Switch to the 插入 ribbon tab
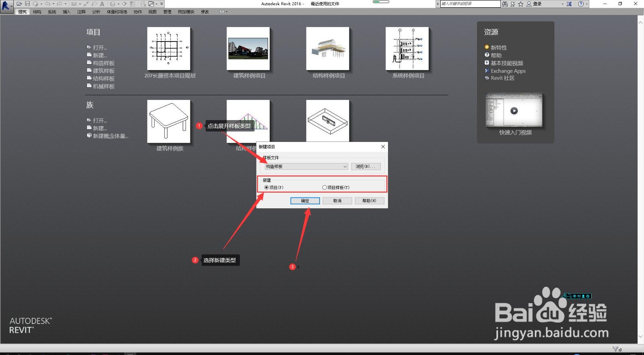The image size is (644, 355). point(66,12)
